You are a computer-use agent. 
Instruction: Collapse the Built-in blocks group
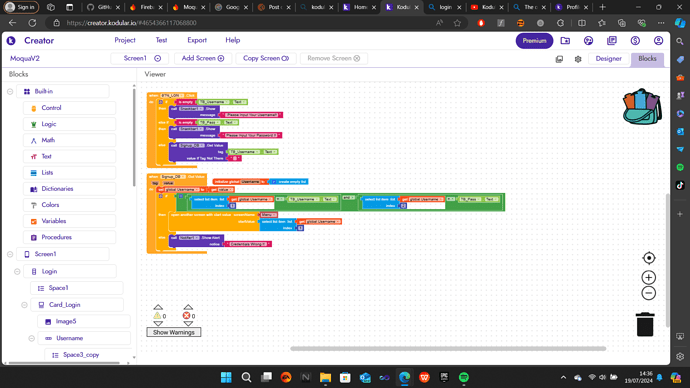(10, 92)
